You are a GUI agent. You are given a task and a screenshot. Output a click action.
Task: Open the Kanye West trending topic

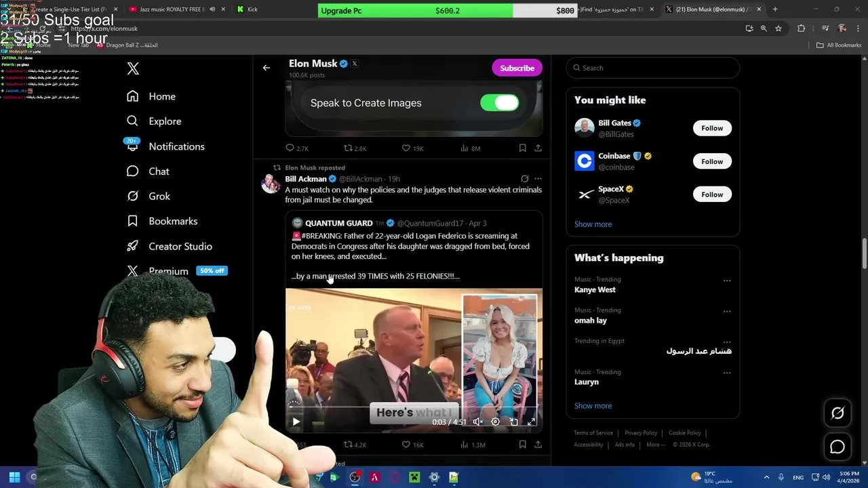tap(595, 289)
